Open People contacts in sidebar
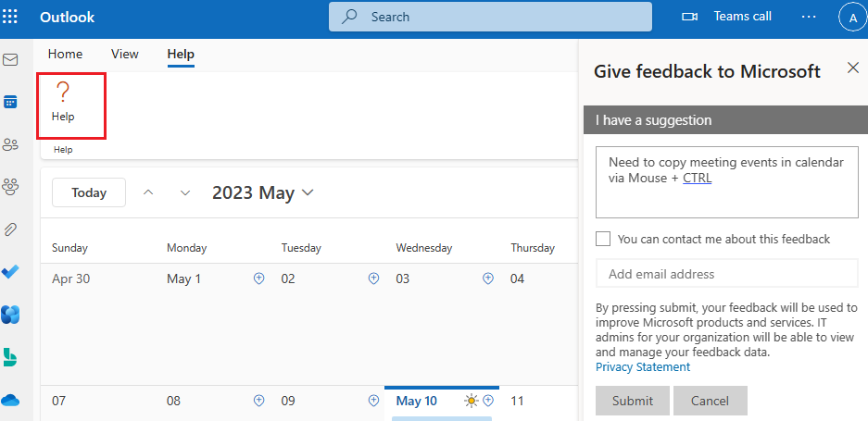The width and height of the screenshot is (868, 421). click(10, 145)
